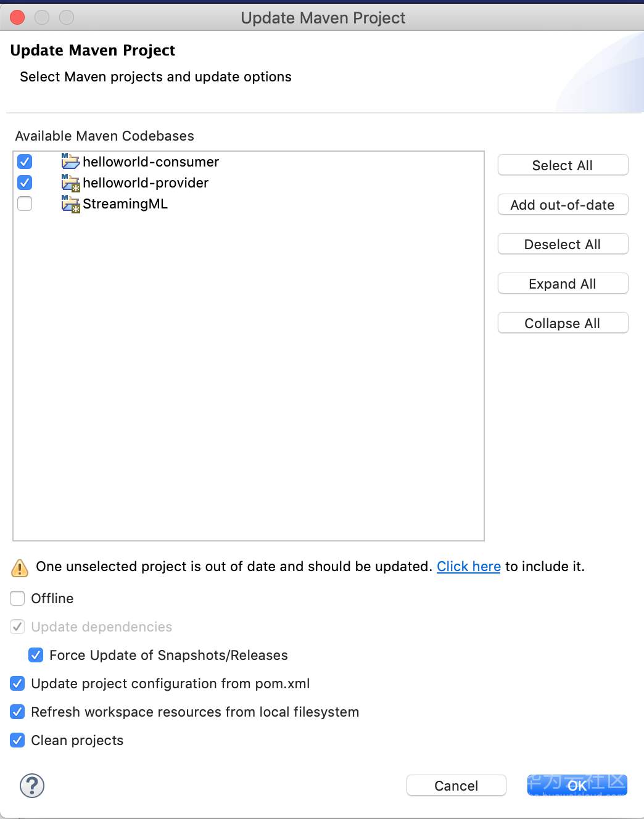The width and height of the screenshot is (644, 819).
Task: Enable the Offline option
Action: pos(18,598)
